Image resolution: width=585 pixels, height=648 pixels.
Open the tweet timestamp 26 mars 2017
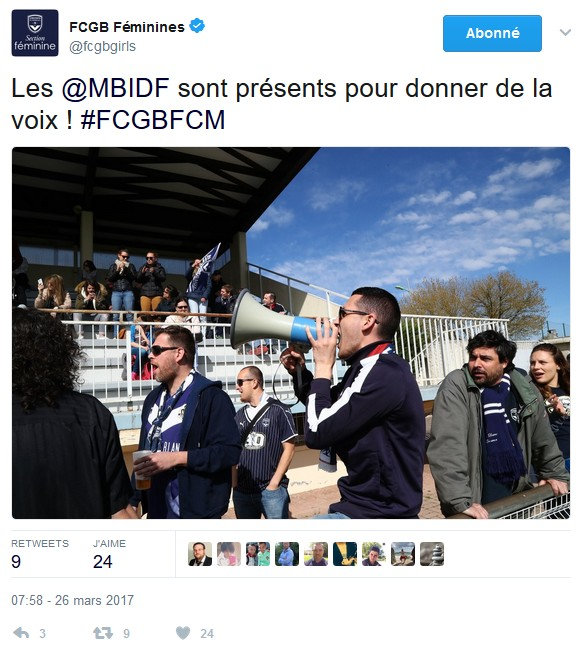[73, 600]
